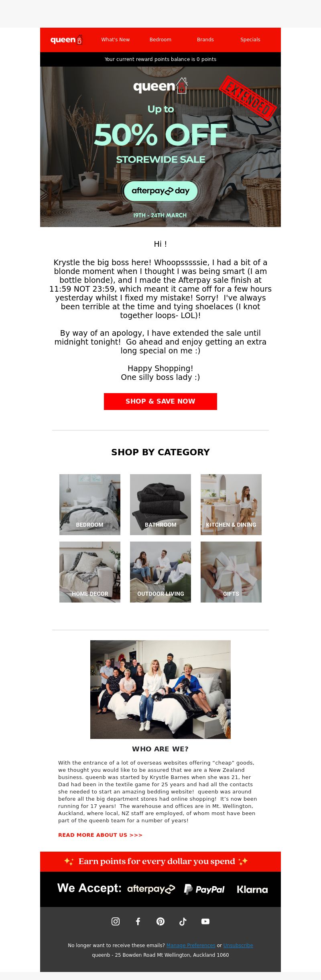Click the queenb logo in header

click(x=67, y=40)
